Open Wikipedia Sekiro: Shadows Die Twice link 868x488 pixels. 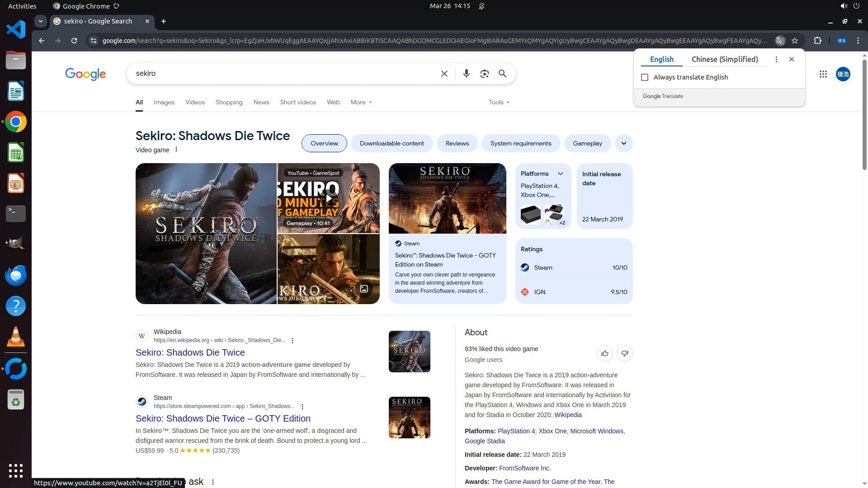tap(190, 352)
